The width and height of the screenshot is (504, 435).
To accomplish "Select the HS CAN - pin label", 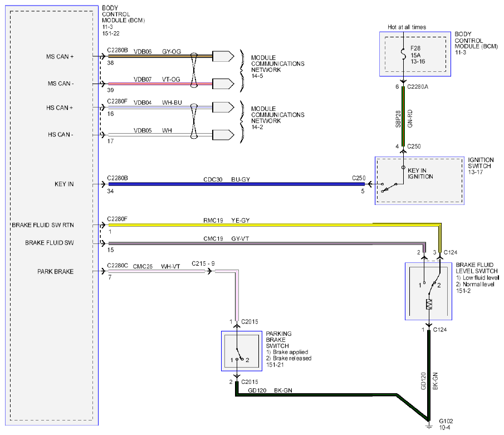I will coord(61,135).
